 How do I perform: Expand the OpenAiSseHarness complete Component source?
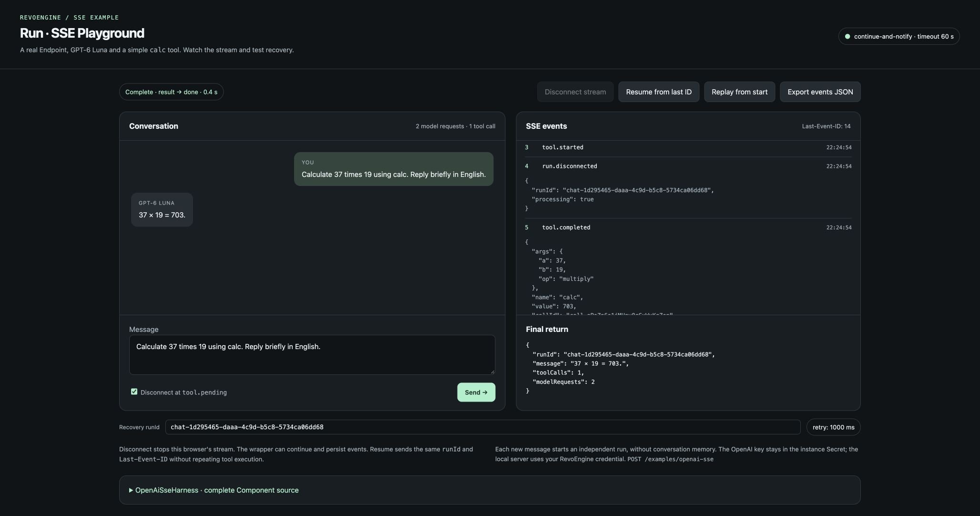(214, 490)
